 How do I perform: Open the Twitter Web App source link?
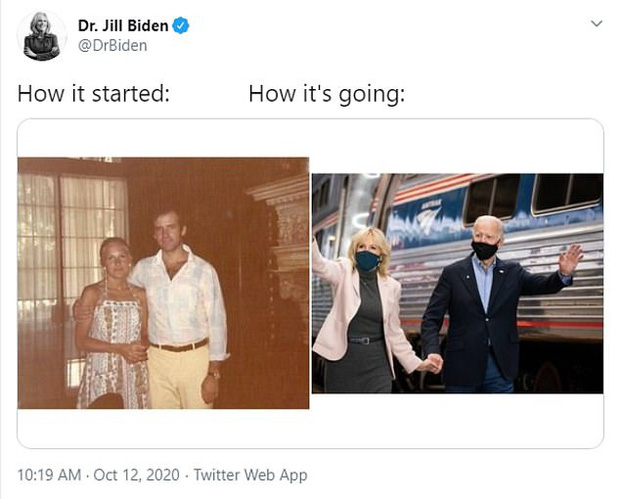click(x=250, y=475)
